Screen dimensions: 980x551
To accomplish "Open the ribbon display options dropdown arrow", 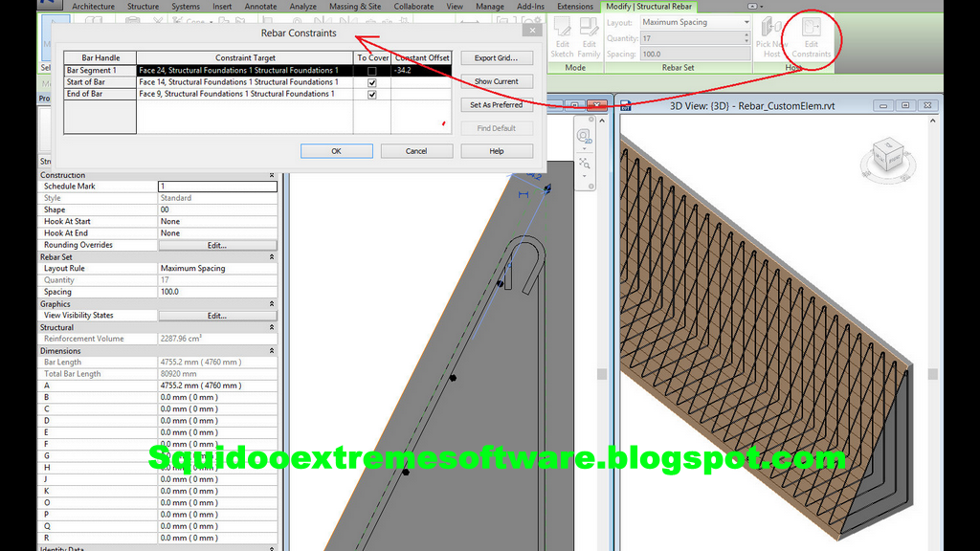I will tap(761, 7).
